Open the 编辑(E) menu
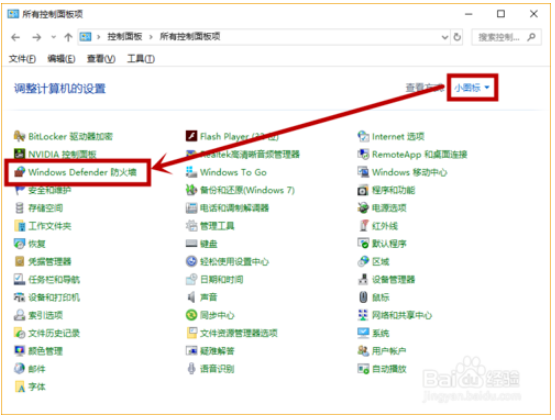 [x=61, y=59]
